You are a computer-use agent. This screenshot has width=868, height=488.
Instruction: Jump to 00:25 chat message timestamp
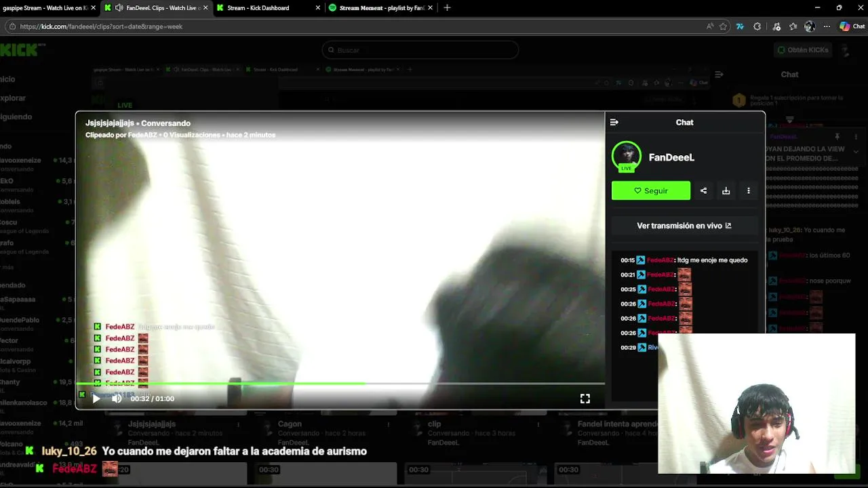(x=627, y=289)
